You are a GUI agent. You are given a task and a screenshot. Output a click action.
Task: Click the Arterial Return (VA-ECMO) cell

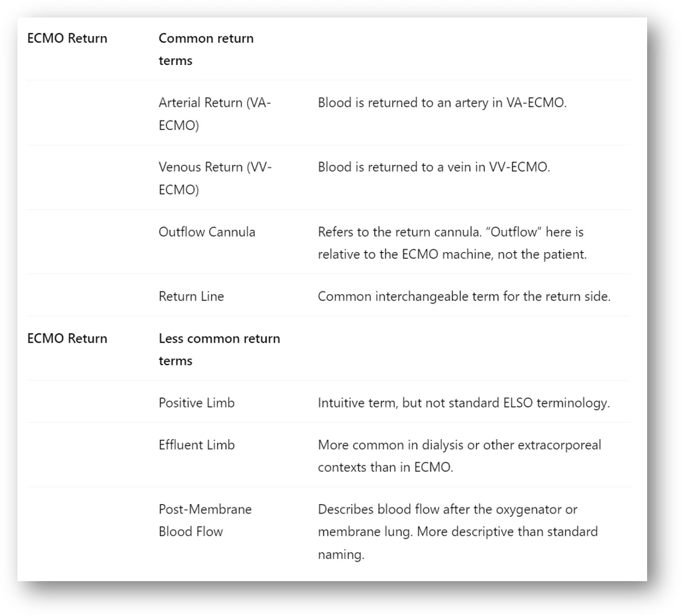click(x=215, y=114)
